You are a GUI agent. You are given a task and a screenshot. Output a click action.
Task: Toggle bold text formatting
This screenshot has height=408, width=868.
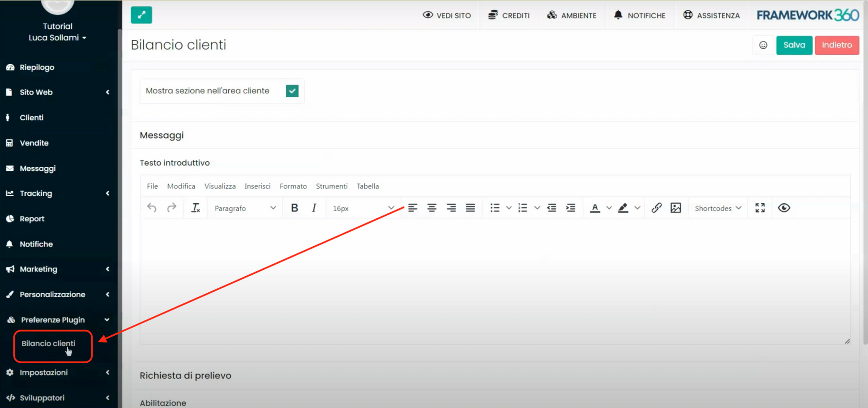[294, 208]
